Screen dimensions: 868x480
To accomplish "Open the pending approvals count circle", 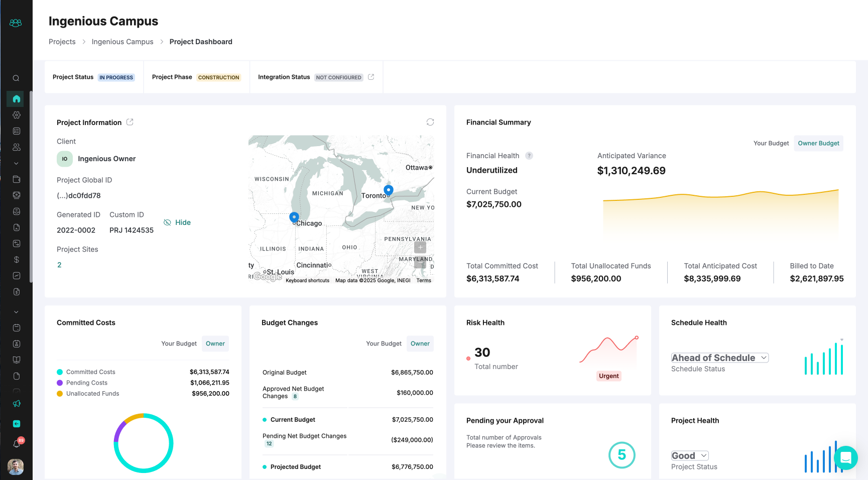I will tap(622, 455).
